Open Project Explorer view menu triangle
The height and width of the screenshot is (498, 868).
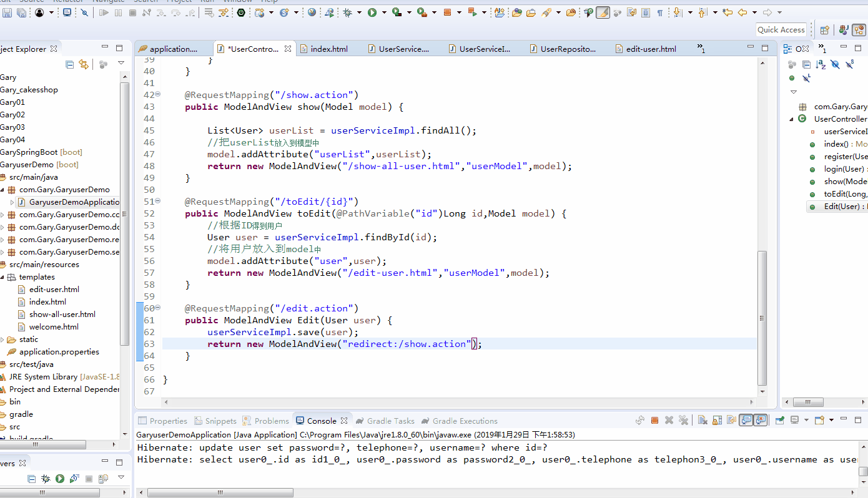point(121,64)
